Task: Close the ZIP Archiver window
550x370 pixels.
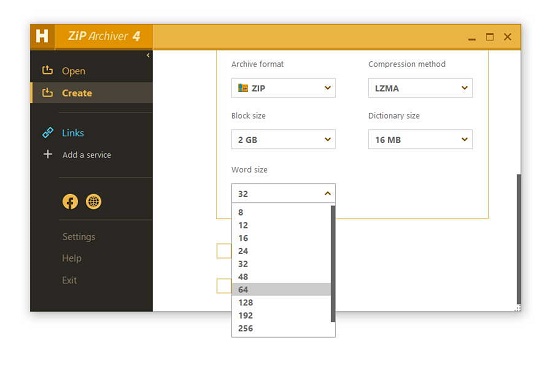Action: [x=508, y=37]
